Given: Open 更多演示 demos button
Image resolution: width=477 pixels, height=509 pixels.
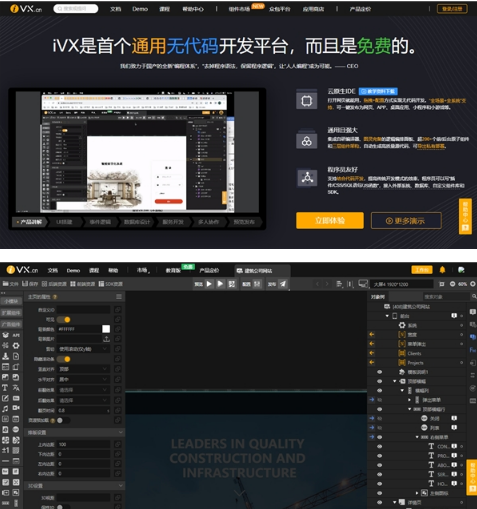Looking at the screenshot, I should coord(406,221).
